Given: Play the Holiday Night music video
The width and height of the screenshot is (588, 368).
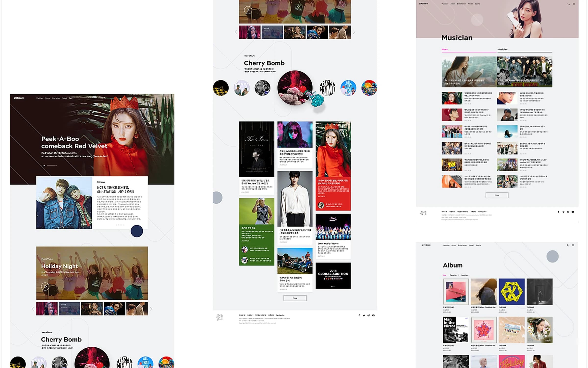Looking at the screenshot, I should (45, 286).
